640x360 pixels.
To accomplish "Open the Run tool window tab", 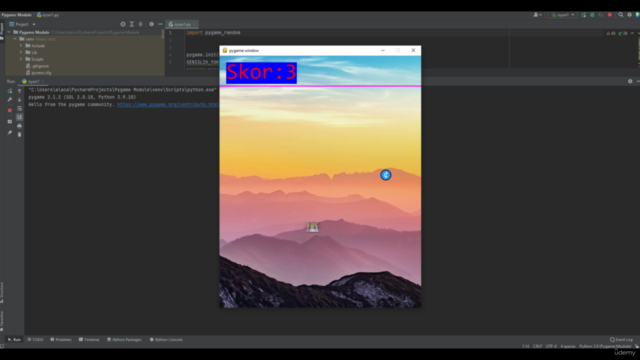I will (14, 340).
